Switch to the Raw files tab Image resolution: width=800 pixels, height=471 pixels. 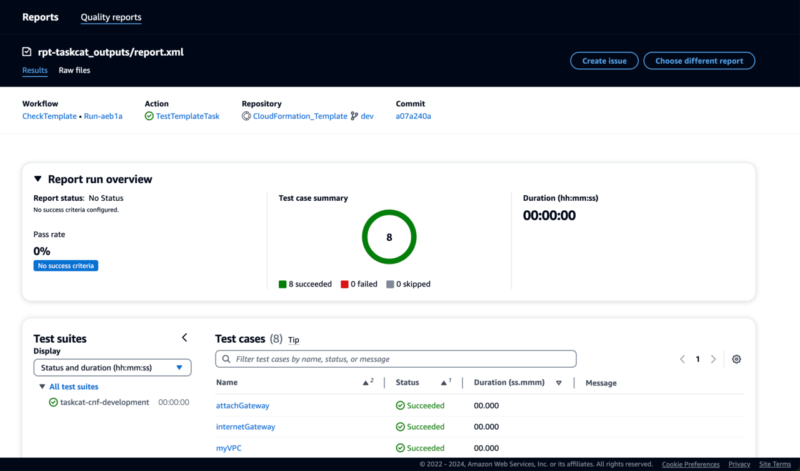point(74,70)
